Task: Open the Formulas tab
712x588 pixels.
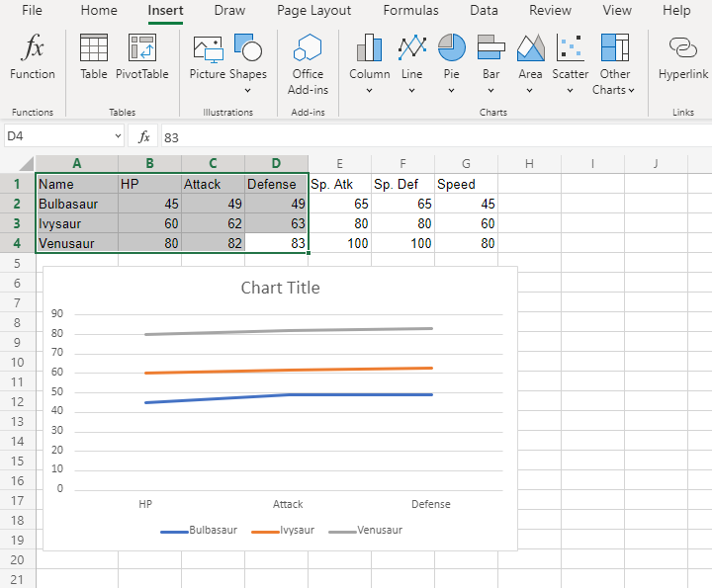Action: pos(410,11)
